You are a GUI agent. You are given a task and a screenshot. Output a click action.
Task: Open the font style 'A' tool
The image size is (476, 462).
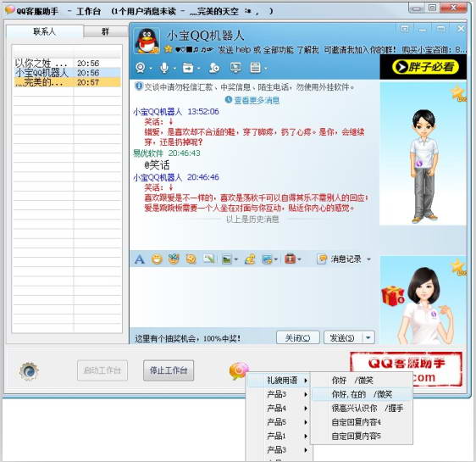[140, 259]
